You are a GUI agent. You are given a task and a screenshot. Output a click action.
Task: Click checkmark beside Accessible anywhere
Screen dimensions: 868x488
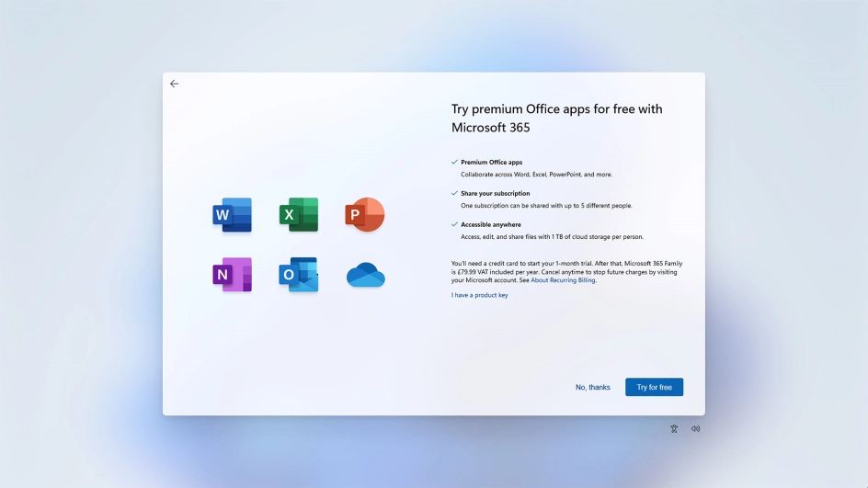454,224
